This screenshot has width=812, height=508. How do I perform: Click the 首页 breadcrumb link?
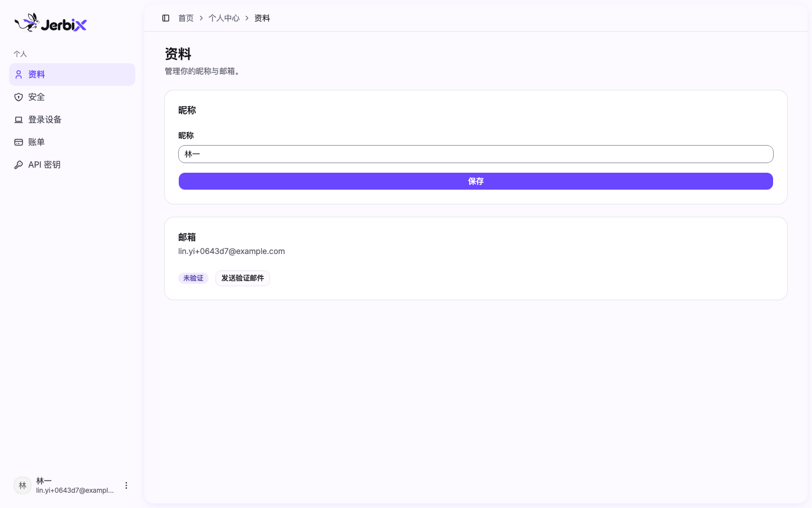[186, 18]
